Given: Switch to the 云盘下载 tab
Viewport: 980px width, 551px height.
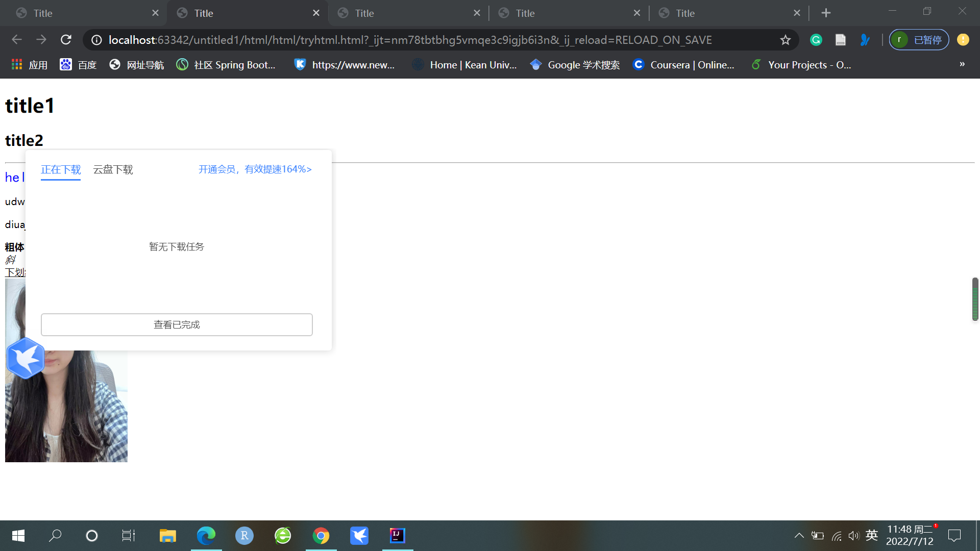Looking at the screenshot, I should point(113,169).
